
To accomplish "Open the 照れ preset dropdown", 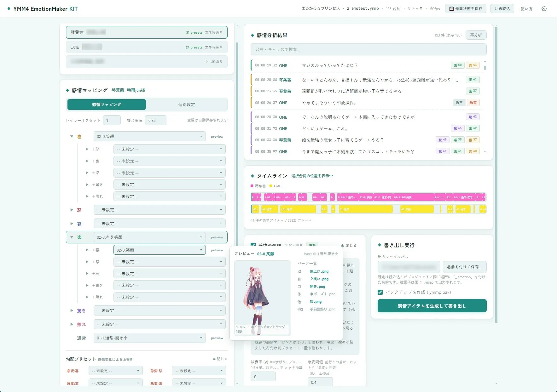I will tap(160, 324).
